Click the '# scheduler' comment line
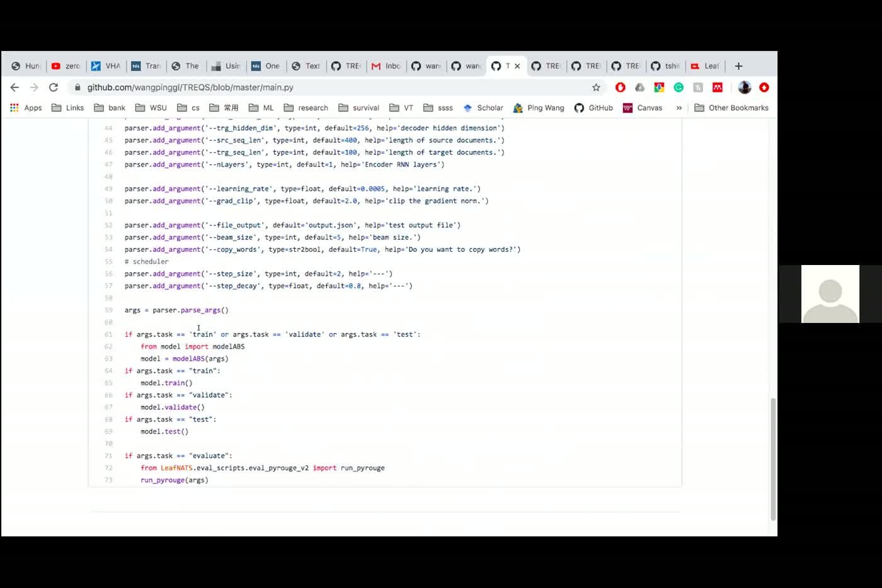882x588 pixels. (147, 262)
